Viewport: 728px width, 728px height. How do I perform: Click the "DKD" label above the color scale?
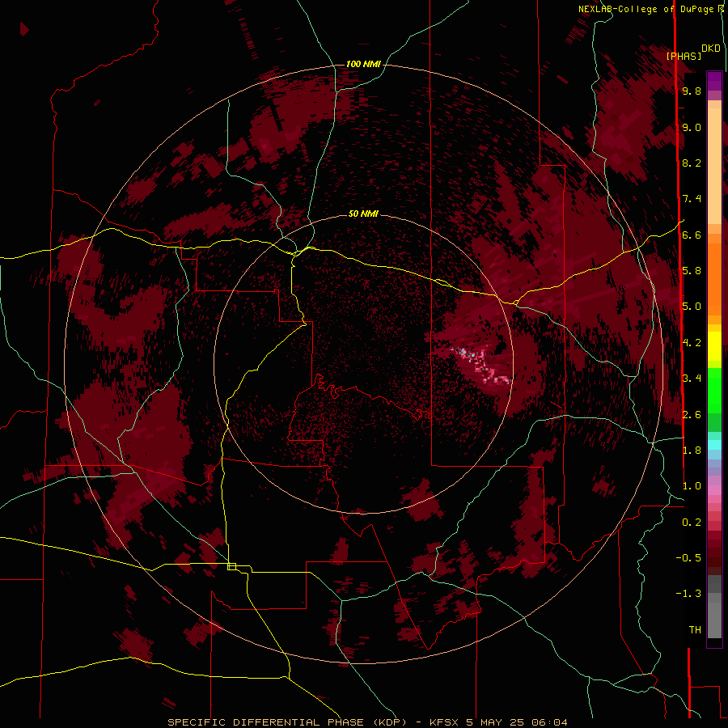pos(711,48)
